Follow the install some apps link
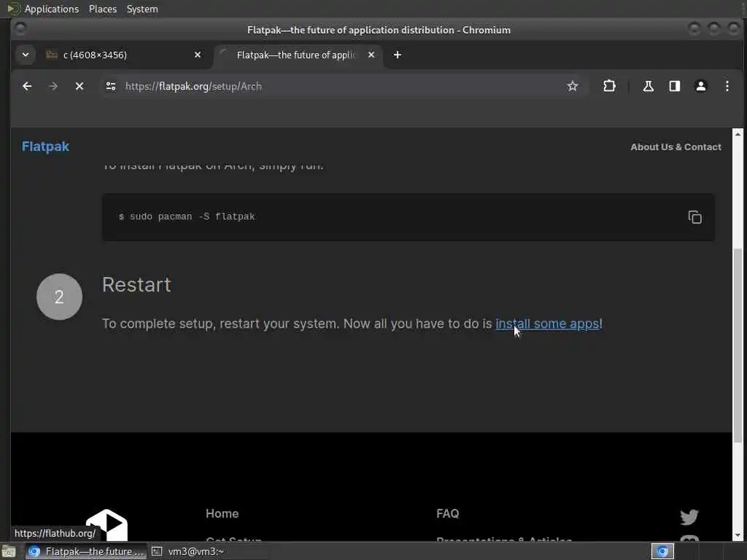 [547, 324]
